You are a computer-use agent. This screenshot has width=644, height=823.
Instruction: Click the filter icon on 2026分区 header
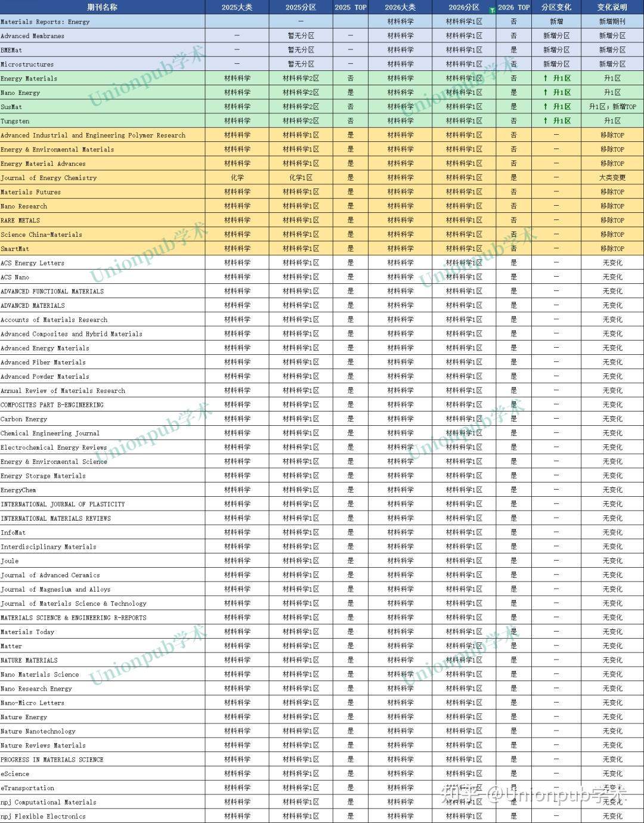(492, 10)
